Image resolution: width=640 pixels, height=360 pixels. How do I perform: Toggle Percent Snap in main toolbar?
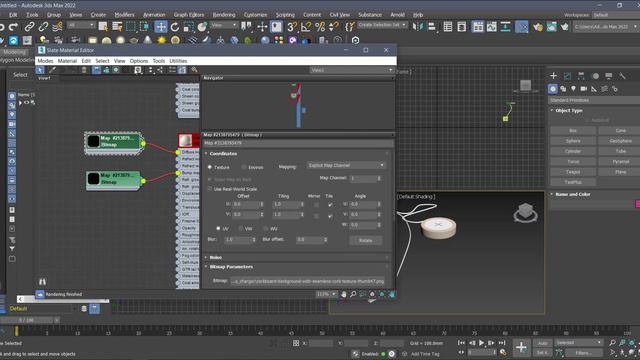320,27
